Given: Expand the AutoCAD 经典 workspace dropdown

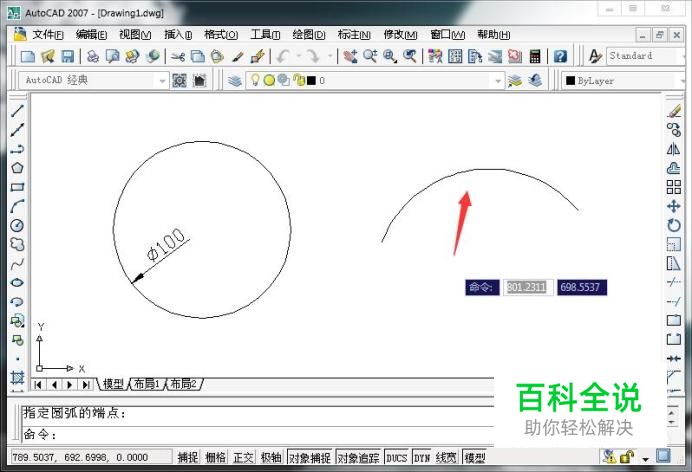Looking at the screenshot, I should tap(162, 81).
